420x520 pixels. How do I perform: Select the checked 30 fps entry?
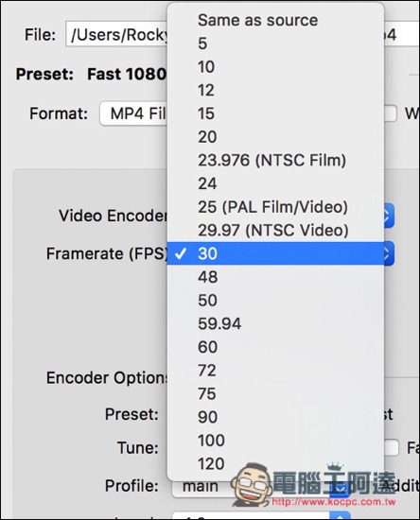click(275, 253)
